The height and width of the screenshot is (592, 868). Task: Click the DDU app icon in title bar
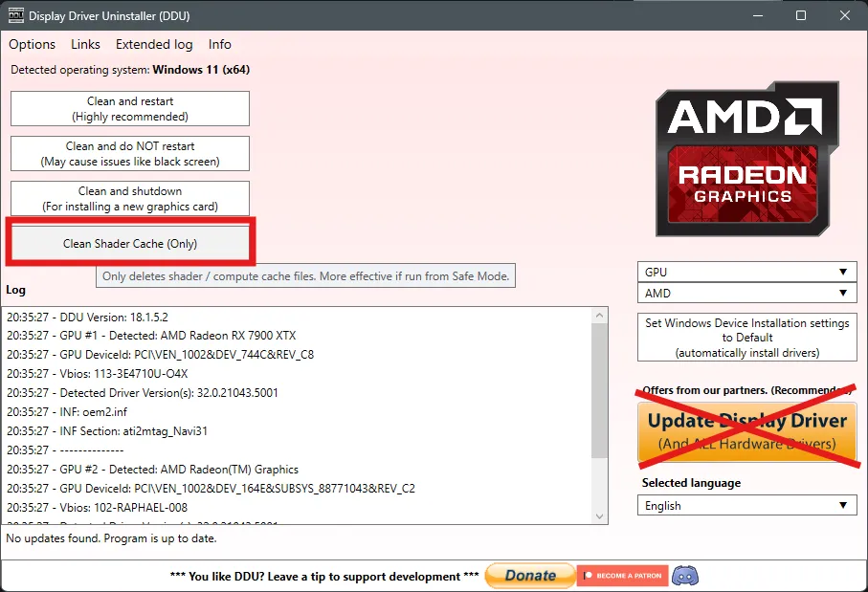point(15,15)
